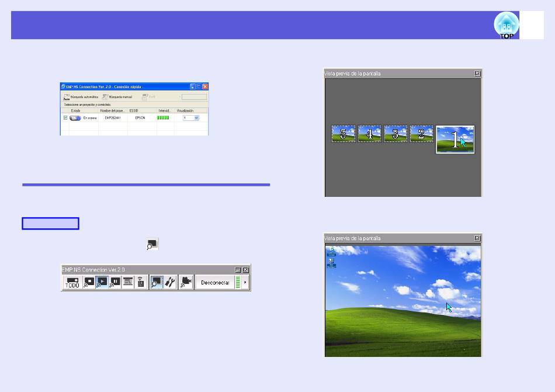Click the green signal intensity bar

click(x=163, y=118)
